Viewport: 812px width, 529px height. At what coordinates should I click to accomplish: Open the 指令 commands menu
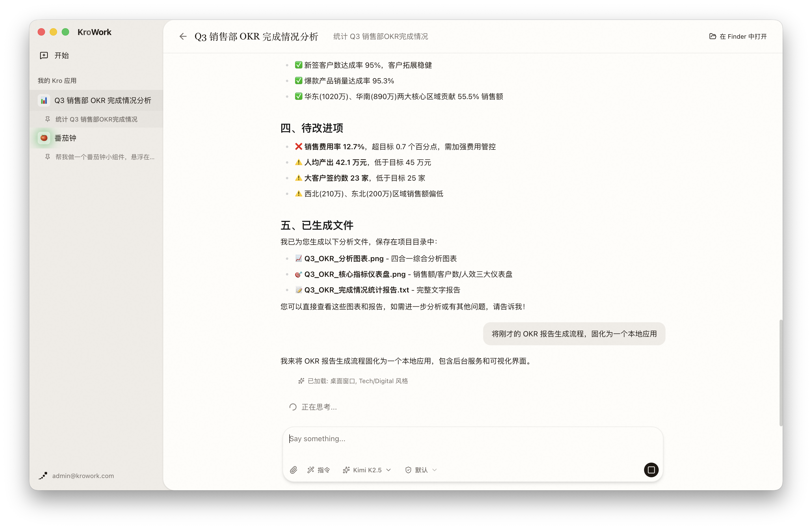(x=319, y=470)
